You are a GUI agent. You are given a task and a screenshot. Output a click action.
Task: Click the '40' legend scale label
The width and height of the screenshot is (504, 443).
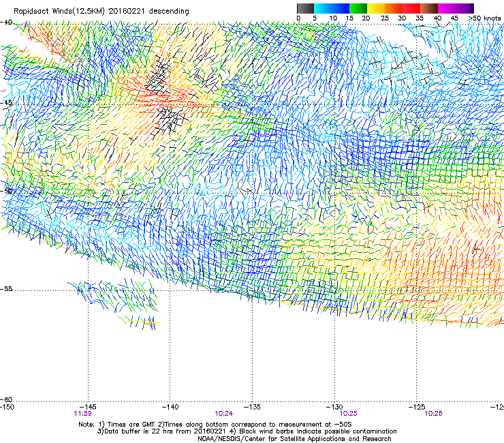(x=437, y=18)
